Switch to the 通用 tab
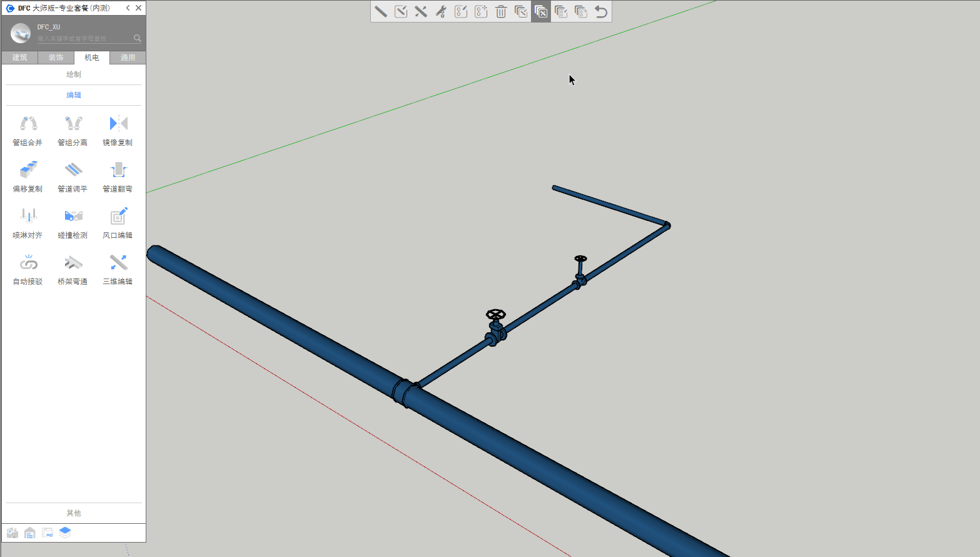This screenshot has height=557, width=980. pos(128,58)
